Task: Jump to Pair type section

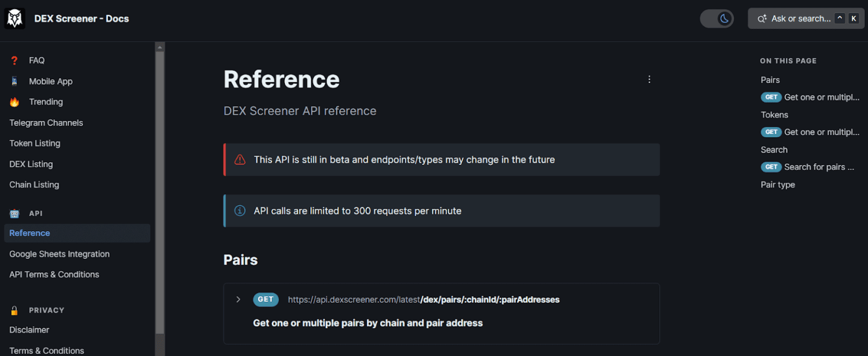Action: (x=778, y=185)
